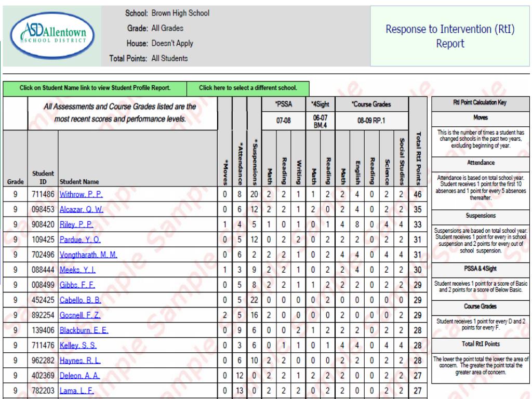Click student ID 402369
The image size is (532, 399).
point(43,376)
